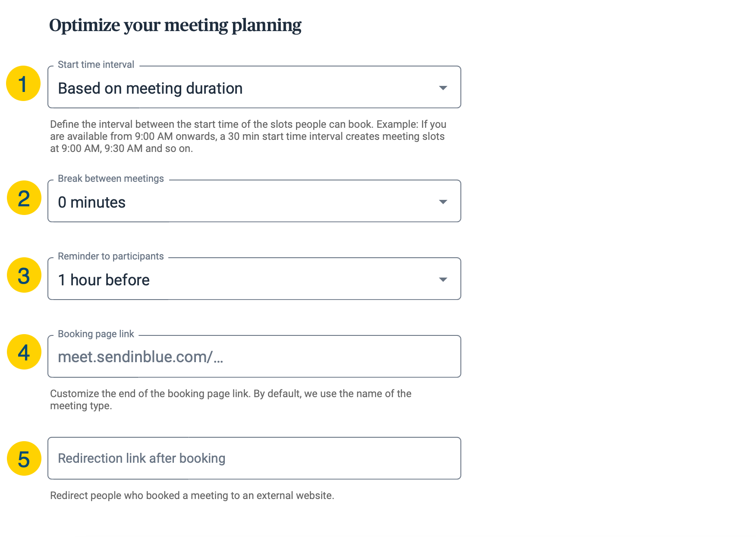Click the yellow number 2 badge
Viewport: 756px width, 537px height.
(24, 198)
